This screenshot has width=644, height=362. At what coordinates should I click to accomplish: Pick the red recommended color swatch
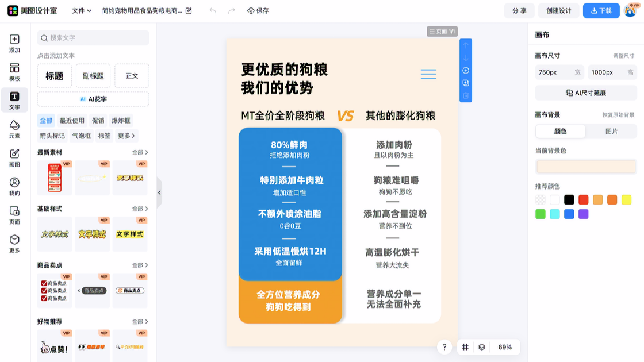click(584, 200)
